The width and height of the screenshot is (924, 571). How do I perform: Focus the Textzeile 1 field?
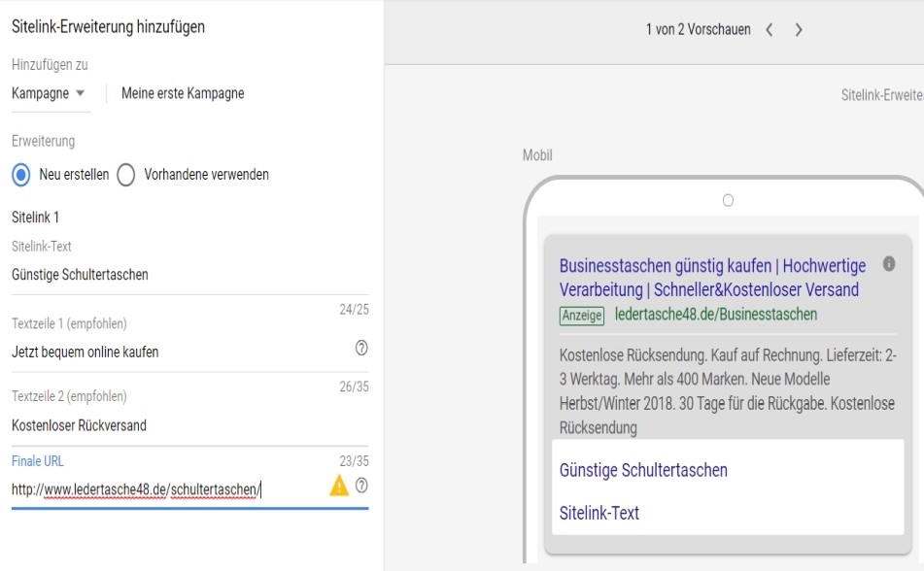click(175, 352)
